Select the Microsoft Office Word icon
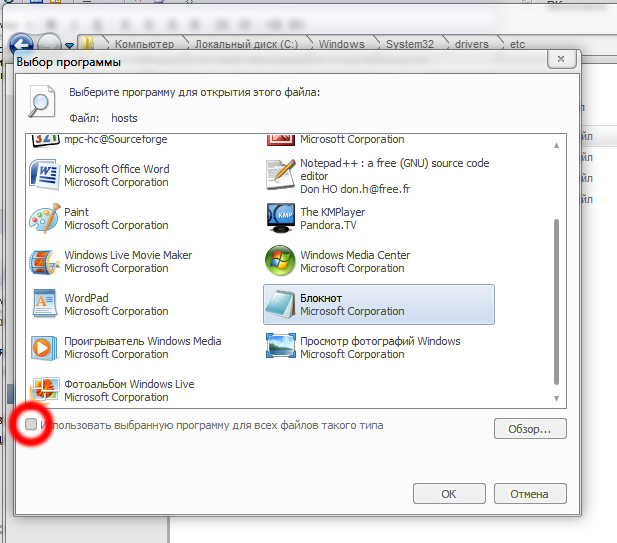The image size is (617, 543). point(45,175)
